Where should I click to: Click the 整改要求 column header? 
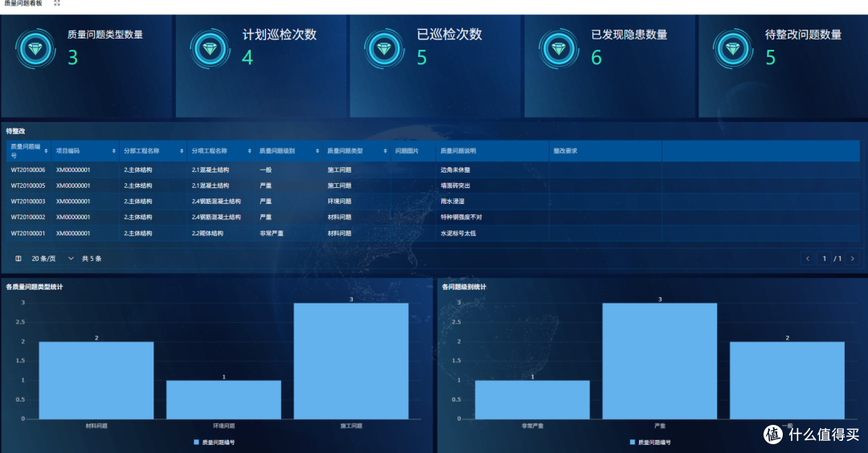605,151
